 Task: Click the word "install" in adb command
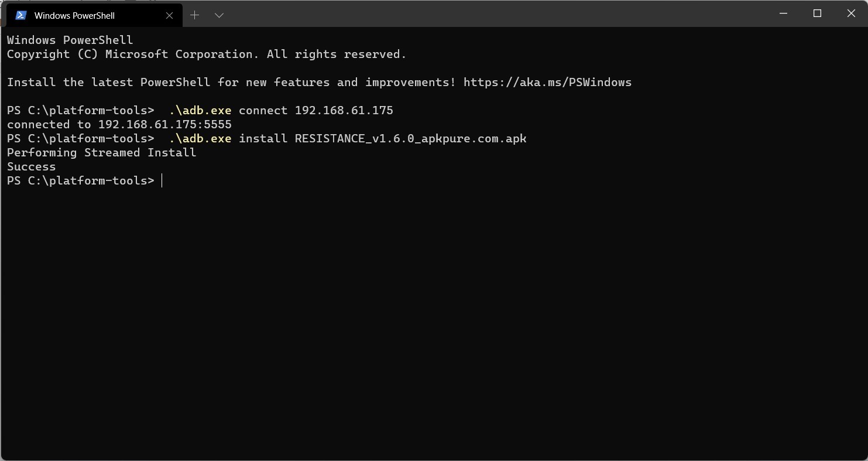[x=263, y=138]
